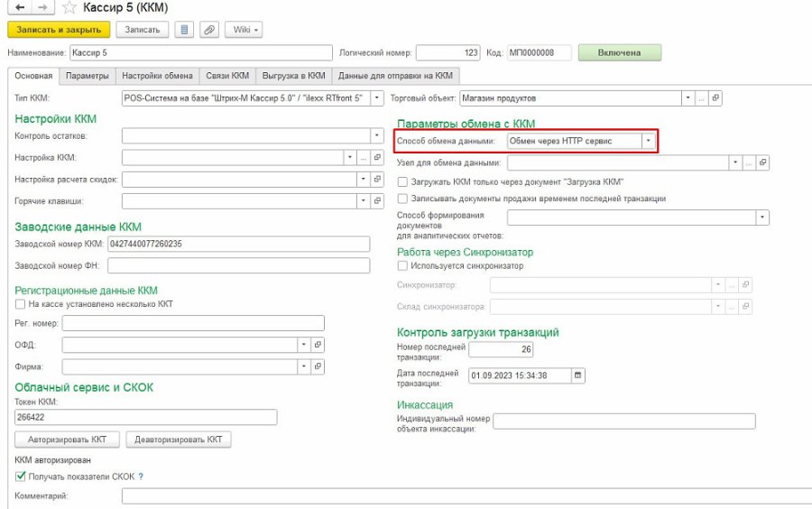The height and width of the screenshot is (509, 812).
Task: Go back with the left arrow
Action: click(x=20, y=7)
